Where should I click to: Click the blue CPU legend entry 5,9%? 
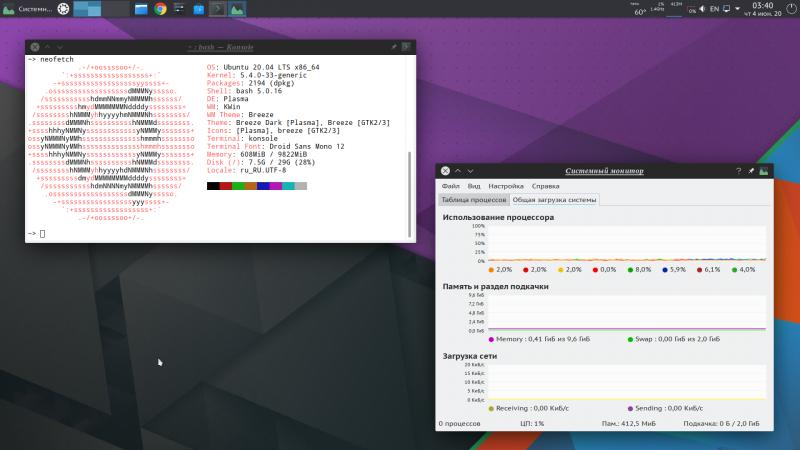674,269
